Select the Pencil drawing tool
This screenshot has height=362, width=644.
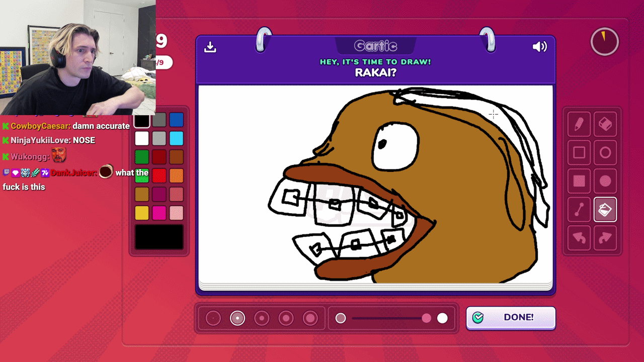[x=579, y=125]
